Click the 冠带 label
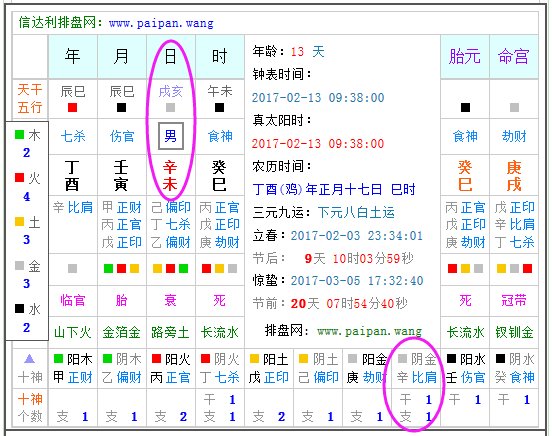 pyautogui.click(x=514, y=300)
